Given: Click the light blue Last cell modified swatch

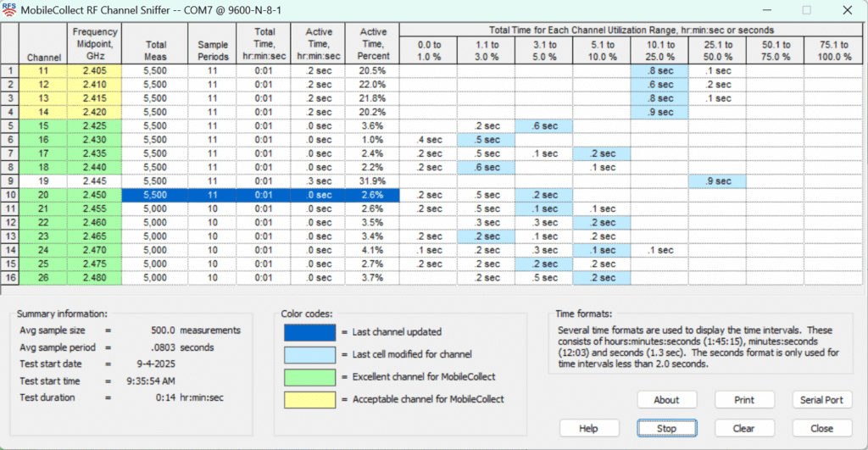Looking at the screenshot, I should (x=309, y=353).
